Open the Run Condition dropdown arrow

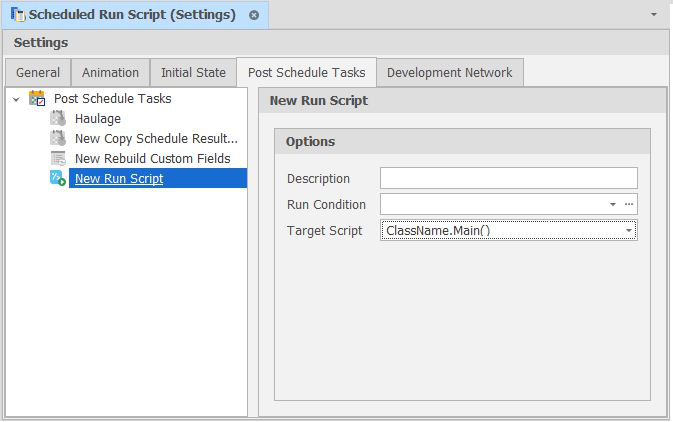(613, 205)
